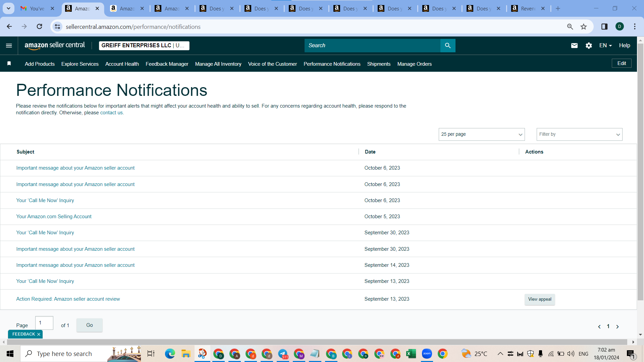Screen dimensions: 644x362
Task: Open the messages envelope icon
Action: click(574, 46)
